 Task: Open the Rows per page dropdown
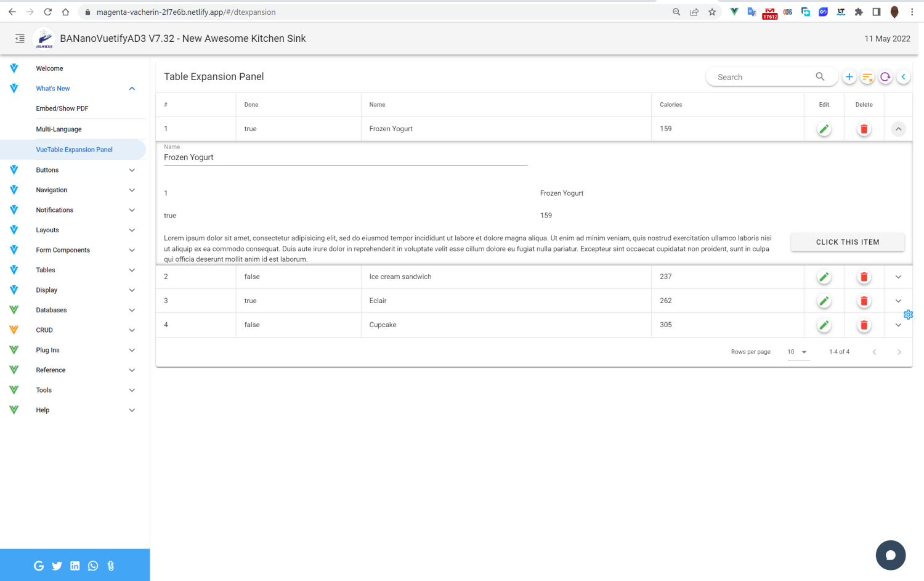coord(798,352)
